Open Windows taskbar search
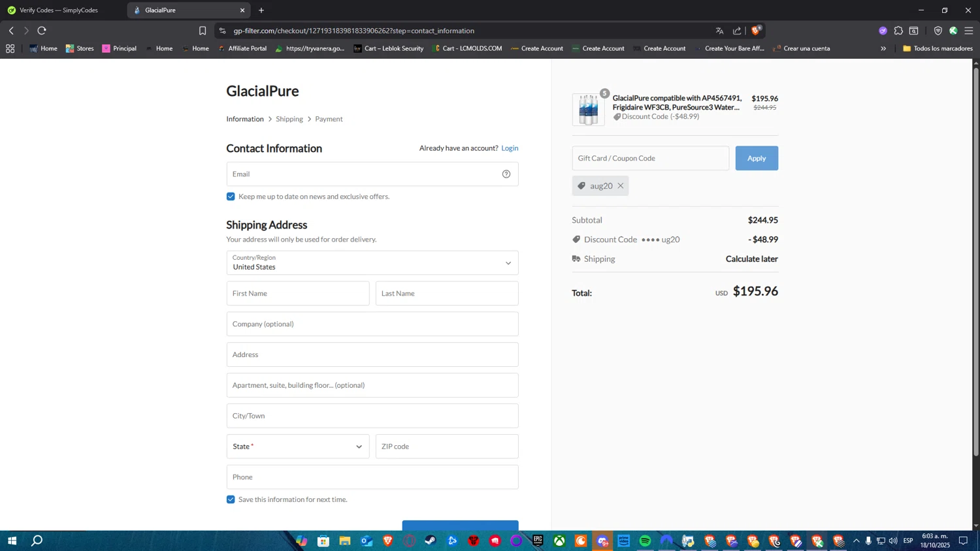The width and height of the screenshot is (980, 551). tap(37, 541)
